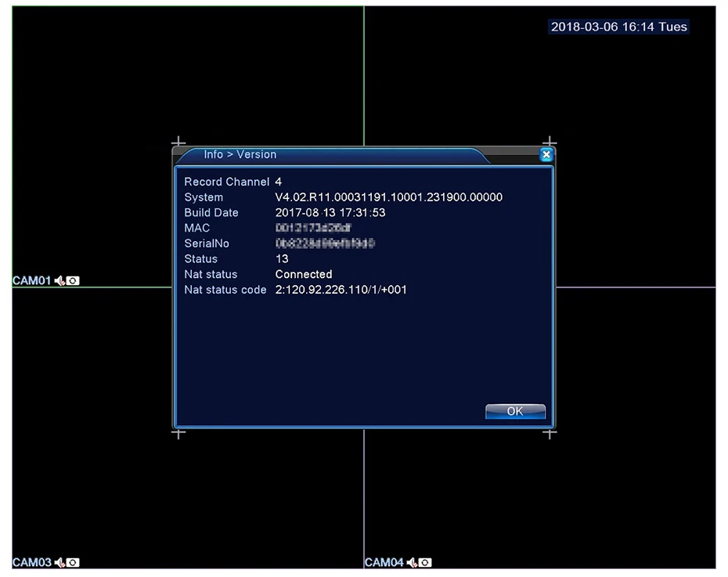Click the System label
728x577 pixels.
pyautogui.click(x=204, y=197)
